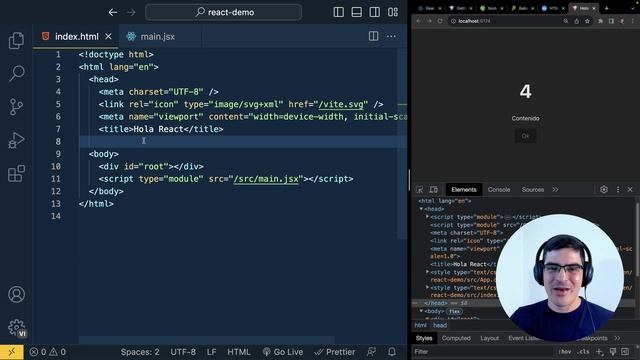640x360 pixels.
Task: Open the Accounts menu icon
Action: click(16, 294)
